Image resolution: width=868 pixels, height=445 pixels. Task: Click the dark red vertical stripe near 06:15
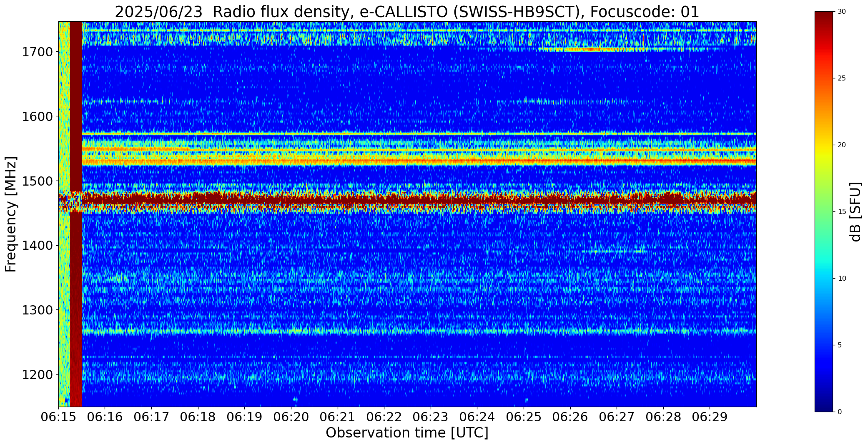pos(76,214)
